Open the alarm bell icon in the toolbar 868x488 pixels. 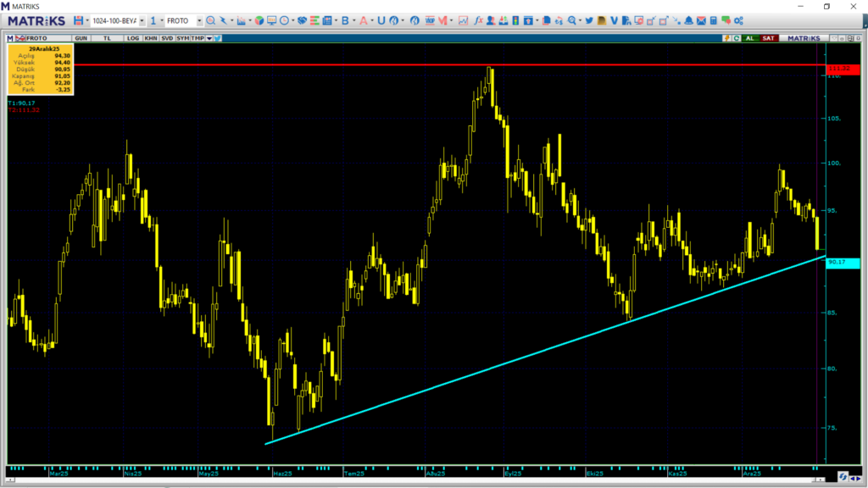pos(688,20)
